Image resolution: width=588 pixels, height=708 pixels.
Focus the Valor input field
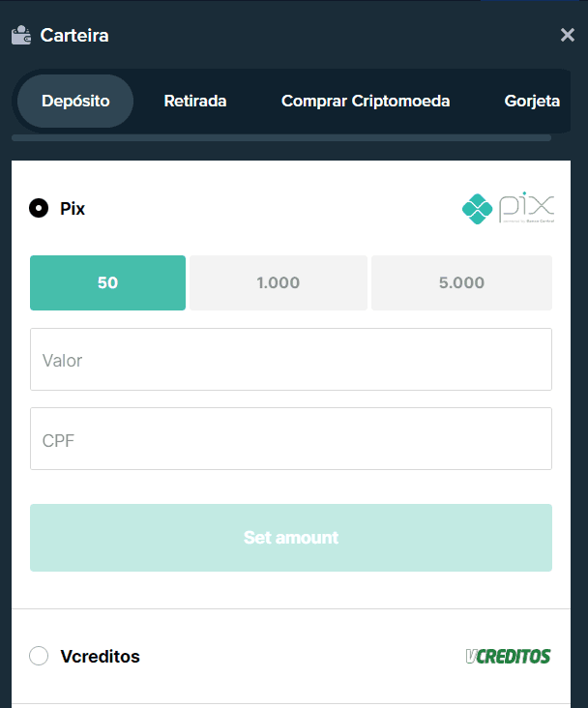coord(291,360)
